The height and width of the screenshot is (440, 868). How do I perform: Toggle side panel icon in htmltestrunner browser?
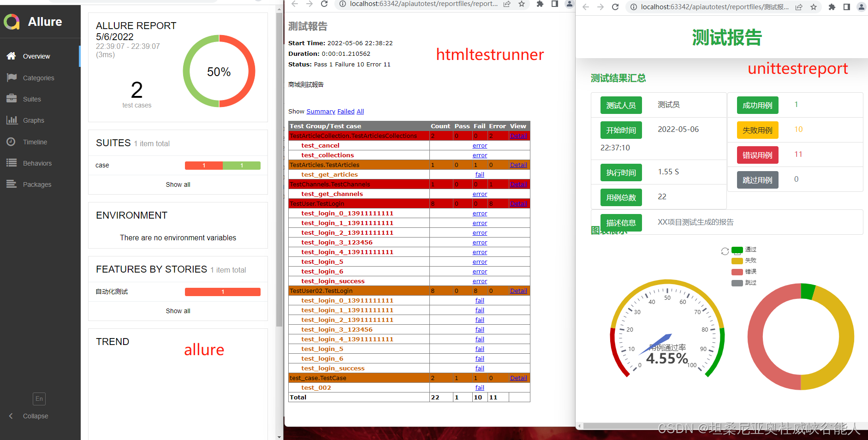coord(555,4)
